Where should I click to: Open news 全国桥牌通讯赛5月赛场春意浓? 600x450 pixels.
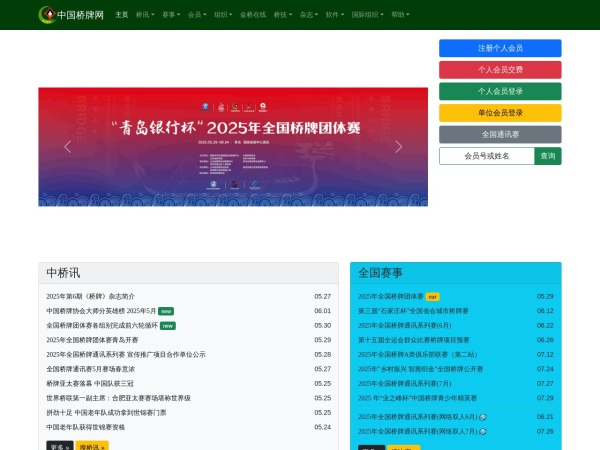pos(90,369)
